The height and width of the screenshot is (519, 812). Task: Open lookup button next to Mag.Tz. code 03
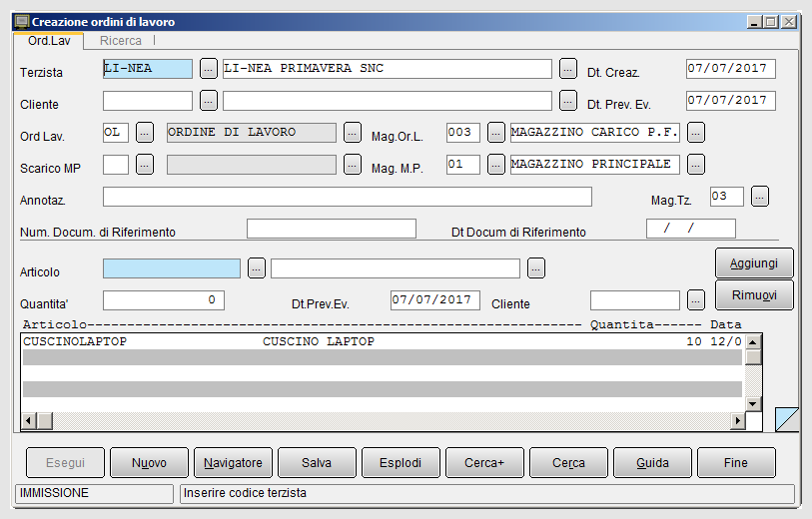click(x=760, y=197)
